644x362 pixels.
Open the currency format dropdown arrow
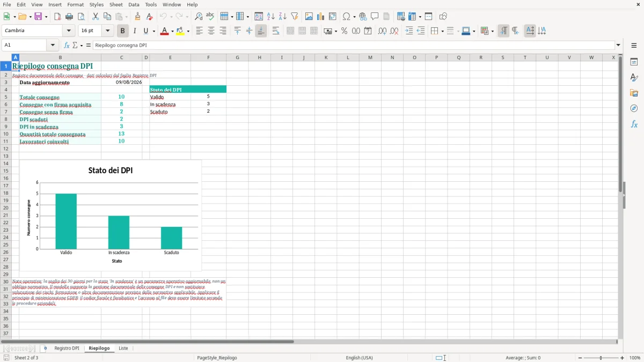(335, 31)
